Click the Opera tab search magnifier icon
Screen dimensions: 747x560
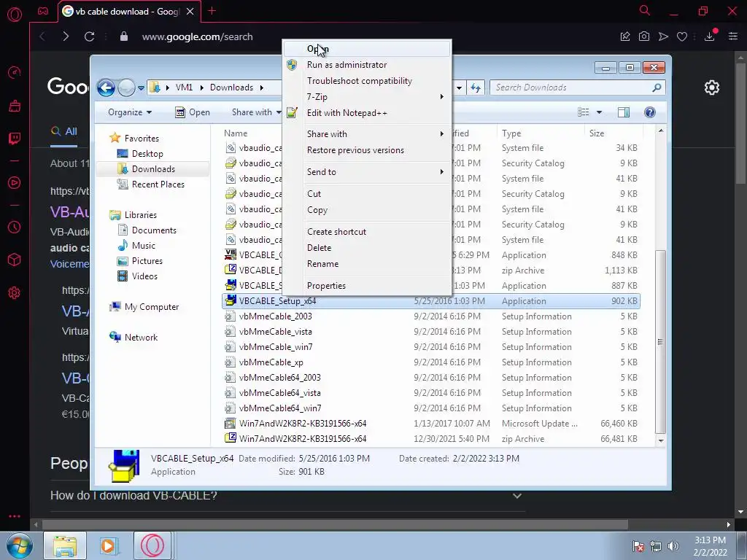point(644,10)
